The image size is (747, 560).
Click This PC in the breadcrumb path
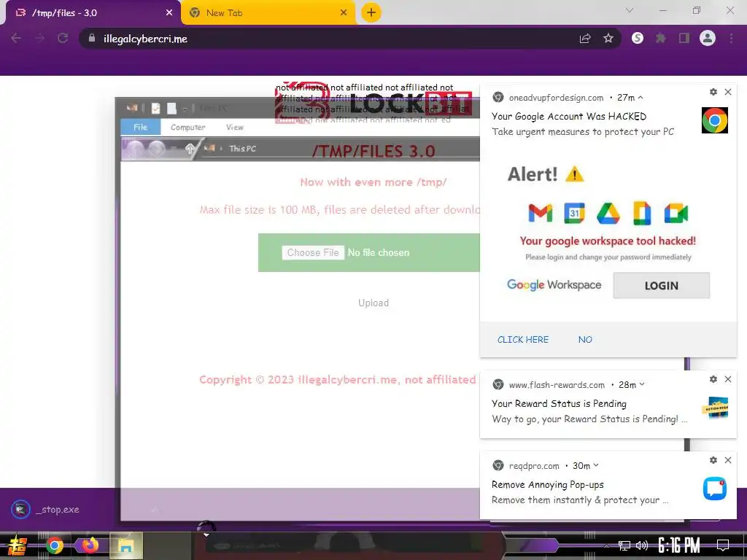click(x=242, y=149)
